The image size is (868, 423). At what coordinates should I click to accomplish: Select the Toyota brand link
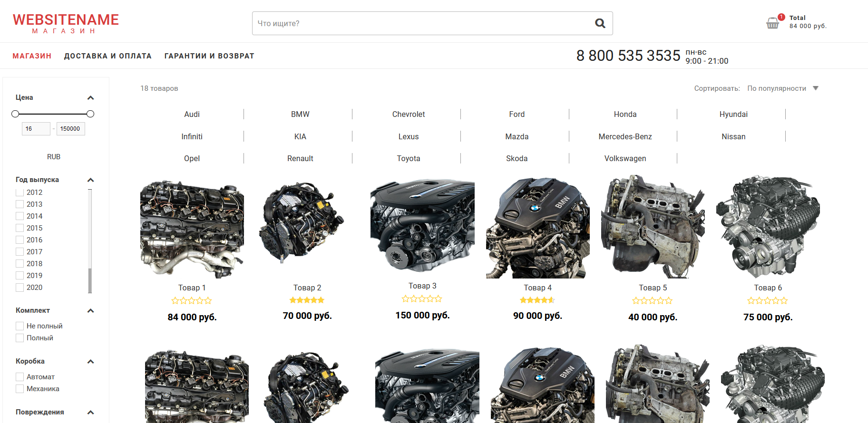(409, 158)
